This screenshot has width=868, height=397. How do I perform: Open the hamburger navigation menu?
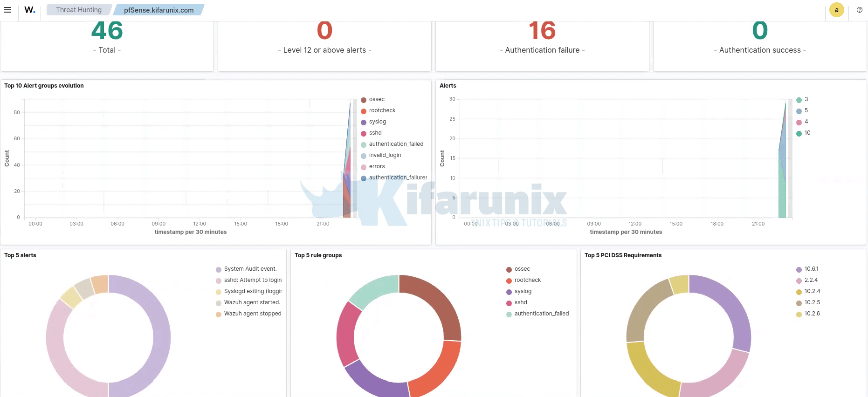pyautogui.click(x=7, y=10)
